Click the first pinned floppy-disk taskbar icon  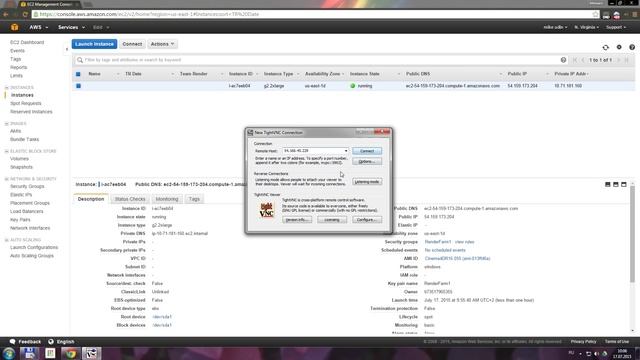29,353
